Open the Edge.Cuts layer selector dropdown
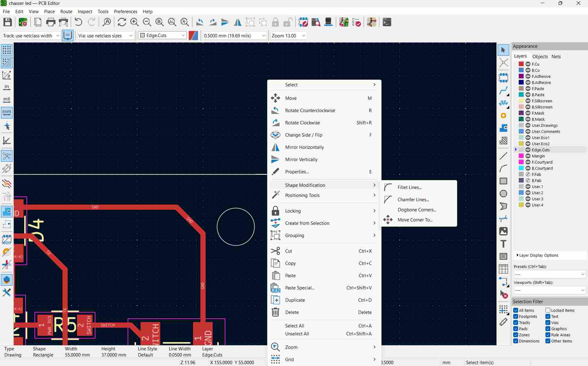This screenshot has height=366, width=588. click(x=162, y=36)
